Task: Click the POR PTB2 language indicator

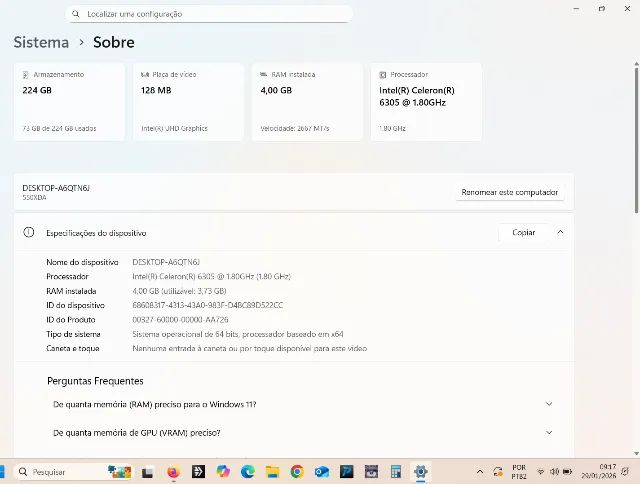Action: (x=519, y=472)
